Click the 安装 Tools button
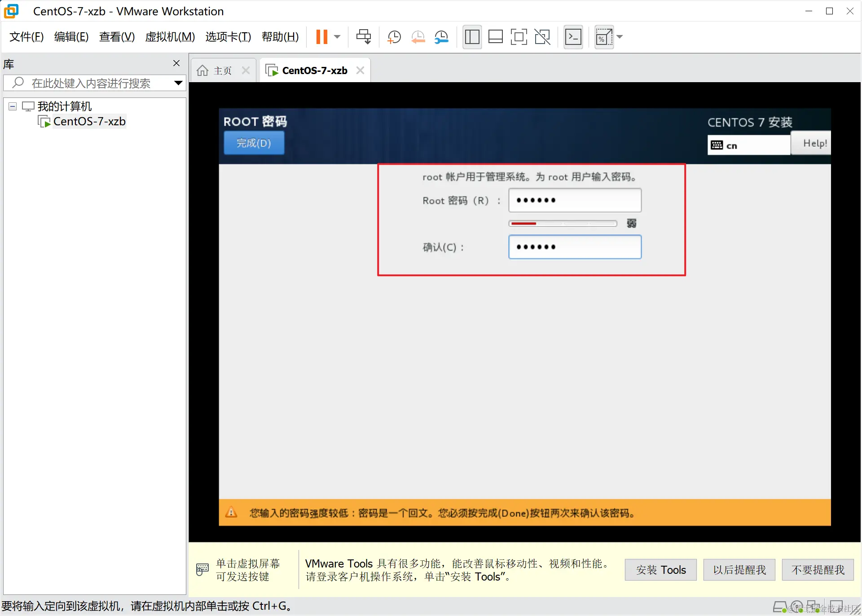This screenshot has width=862, height=616. click(x=661, y=570)
